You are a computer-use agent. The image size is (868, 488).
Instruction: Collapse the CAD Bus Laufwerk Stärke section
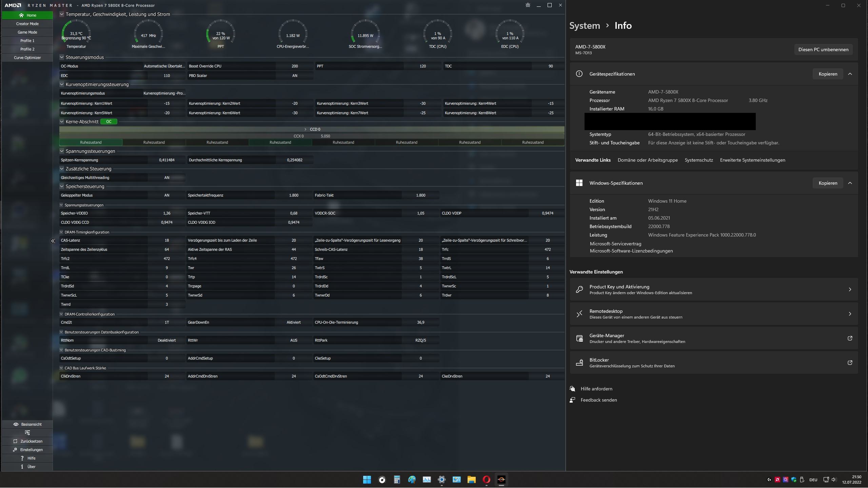(x=61, y=368)
